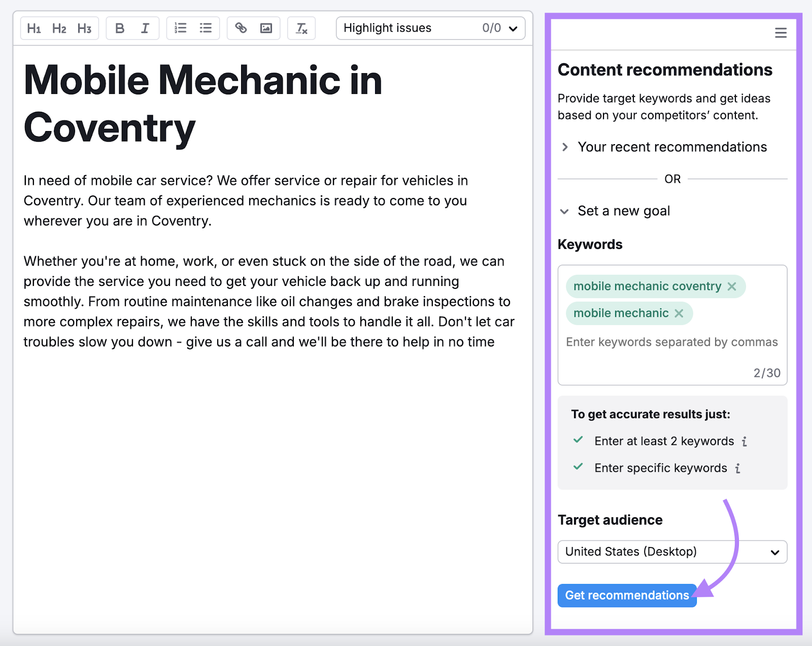Apply Heading 3 formatting
The height and width of the screenshot is (646, 812).
[84, 28]
